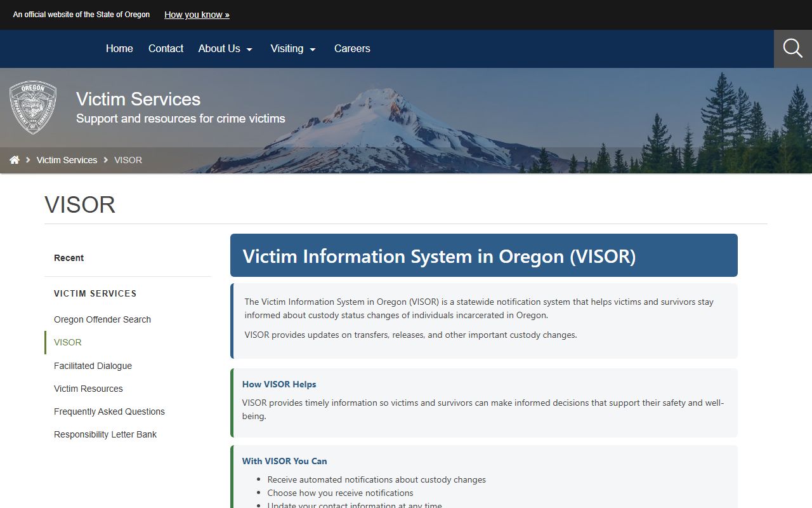This screenshot has width=812, height=508.
Task: Click the 'With VISOR You Can' heading
Action: tap(285, 461)
